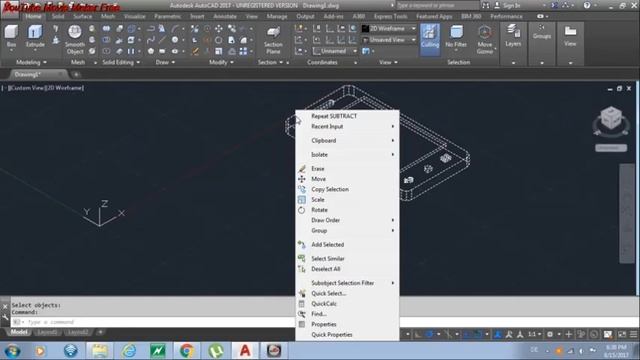Screen dimensions: 640x360
Task: Click the viewport Custom View label
Action: pyautogui.click(x=27, y=88)
